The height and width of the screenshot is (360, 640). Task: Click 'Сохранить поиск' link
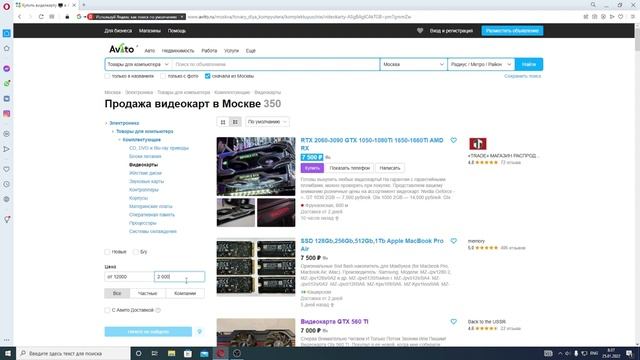(x=522, y=76)
